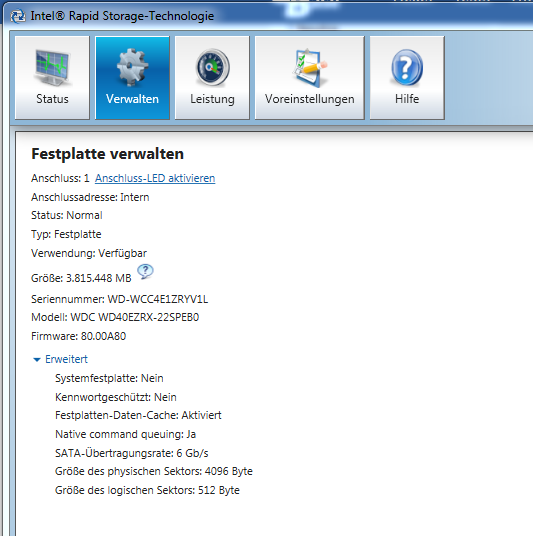This screenshot has width=533, height=536.
Task: Click the Intel Rapid Storage title bar icon
Action: [x=18, y=16]
